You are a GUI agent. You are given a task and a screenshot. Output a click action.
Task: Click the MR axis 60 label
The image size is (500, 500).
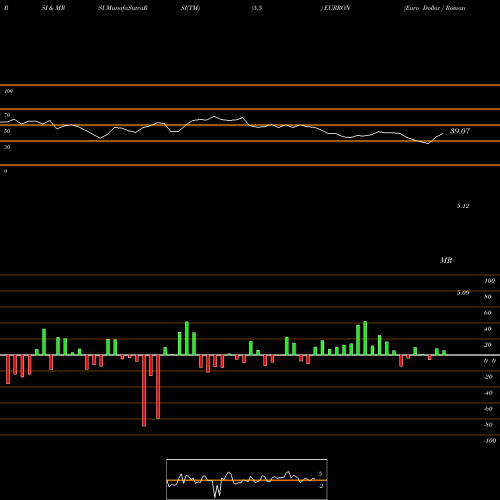488,313
